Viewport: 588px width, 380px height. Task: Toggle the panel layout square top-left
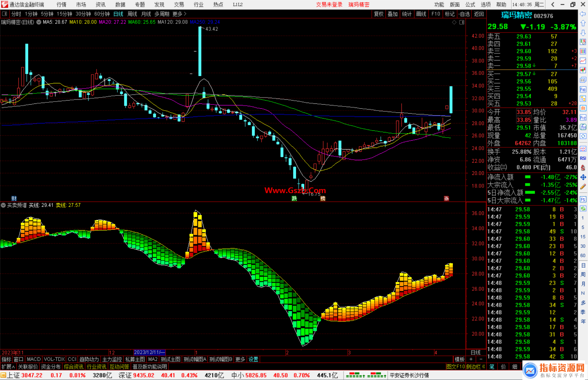point(5,14)
